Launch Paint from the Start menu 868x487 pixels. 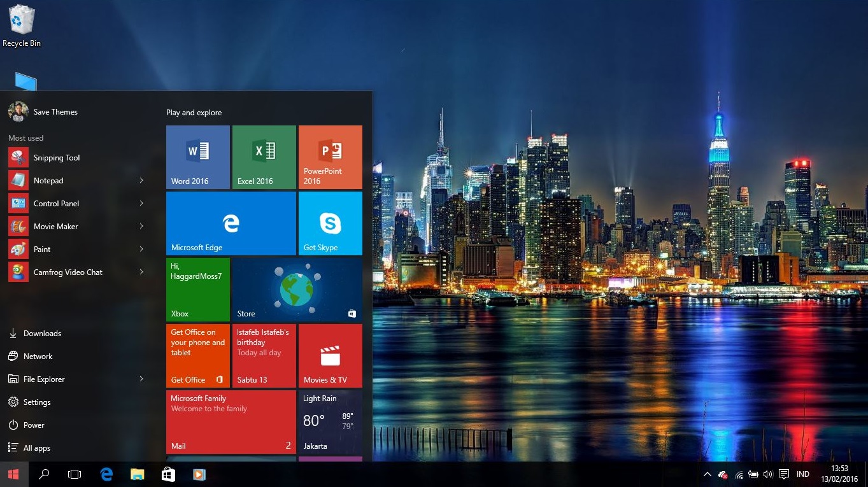[43, 249]
